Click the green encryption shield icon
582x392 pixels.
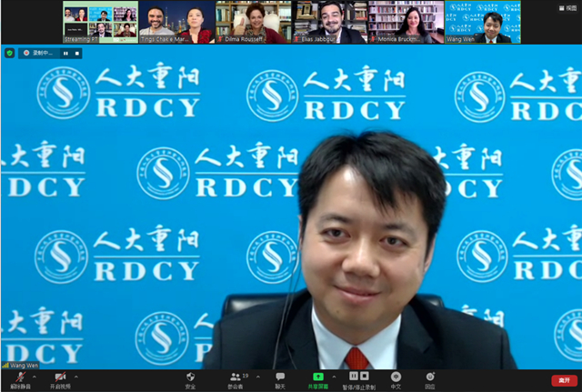pos(10,53)
